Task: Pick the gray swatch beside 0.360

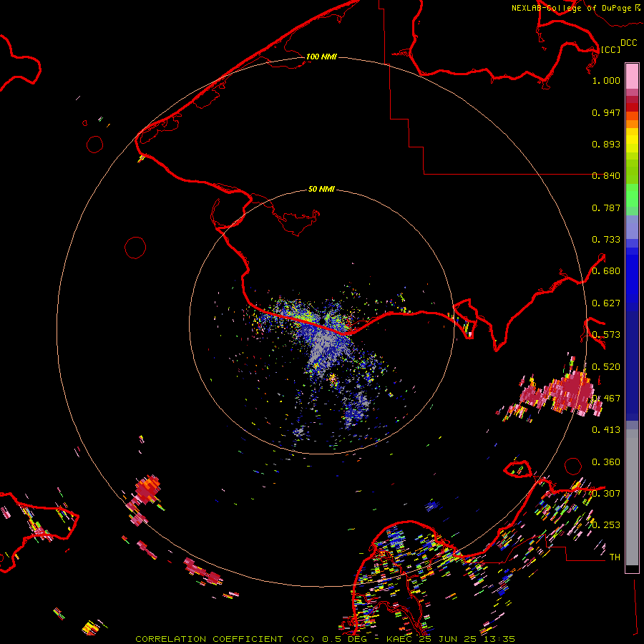Action: click(x=632, y=497)
